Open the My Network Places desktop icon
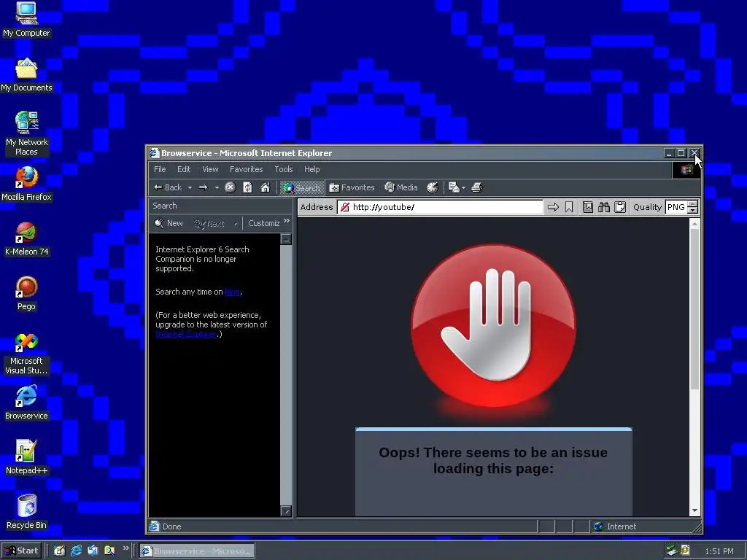 [x=26, y=133]
